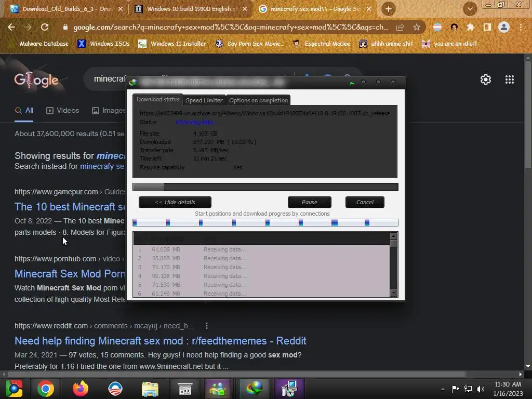Screen dimensions: 532x399
Task: Open File Explorer from the taskbar
Action: [x=150, y=389]
